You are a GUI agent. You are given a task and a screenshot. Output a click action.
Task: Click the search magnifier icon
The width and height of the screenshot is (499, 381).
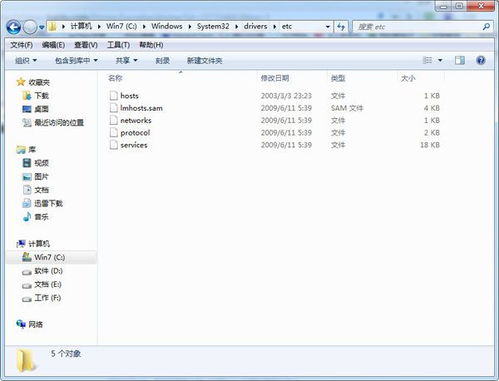tap(486, 27)
